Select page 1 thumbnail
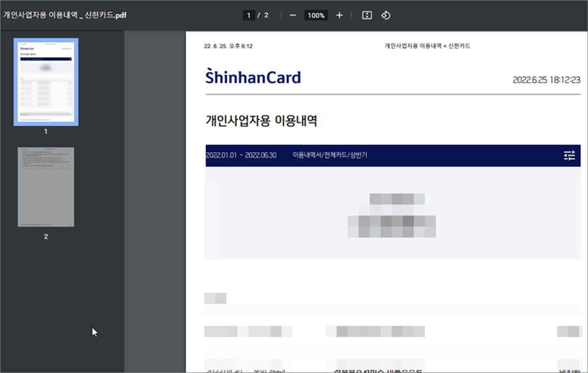 point(46,82)
